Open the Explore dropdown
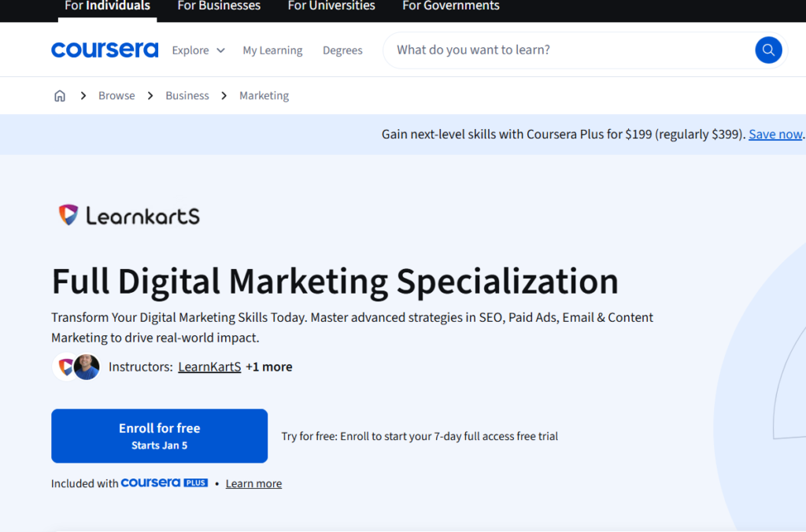The image size is (806, 532). [198, 50]
